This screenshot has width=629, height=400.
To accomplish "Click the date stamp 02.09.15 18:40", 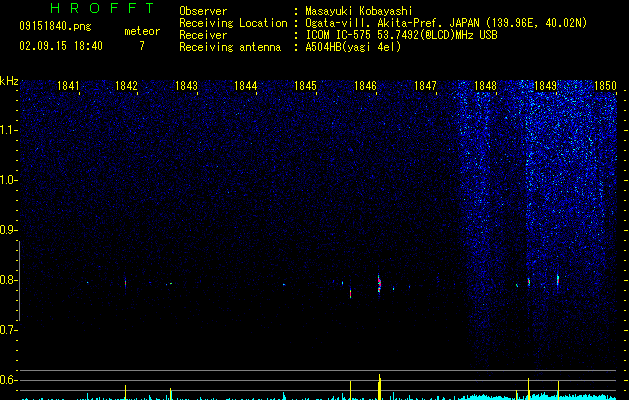I will [61, 46].
